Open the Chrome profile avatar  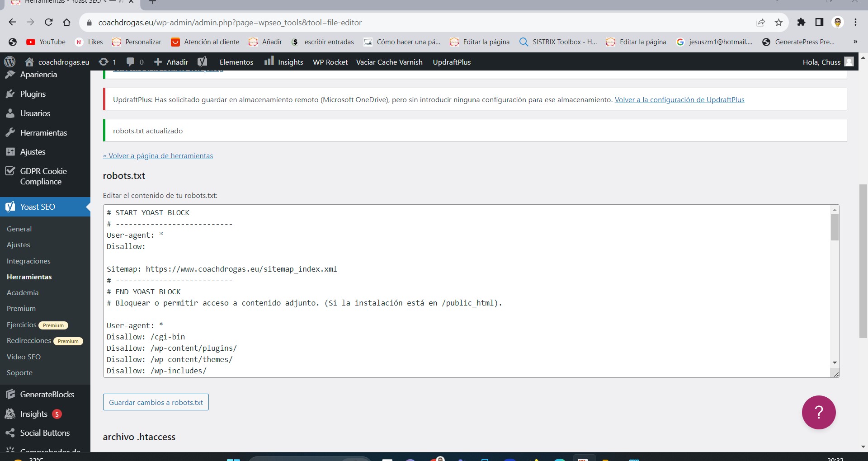[x=838, y=22]
